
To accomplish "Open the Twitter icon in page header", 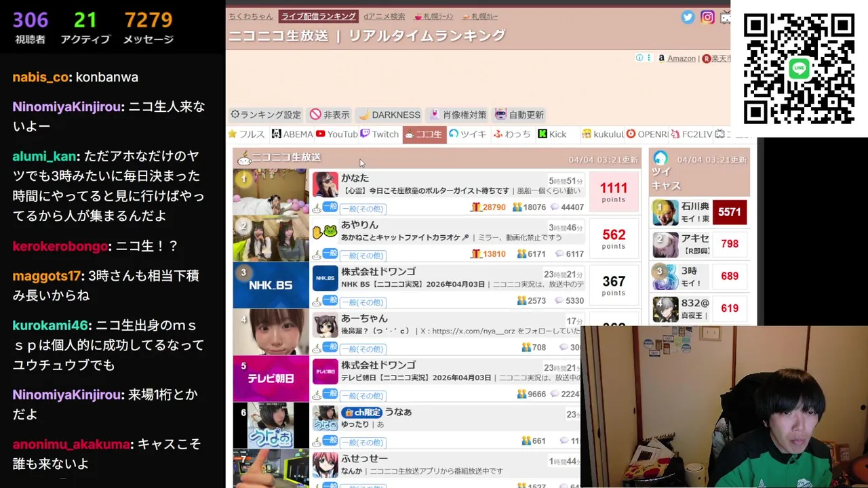I will tap(688, 18).
